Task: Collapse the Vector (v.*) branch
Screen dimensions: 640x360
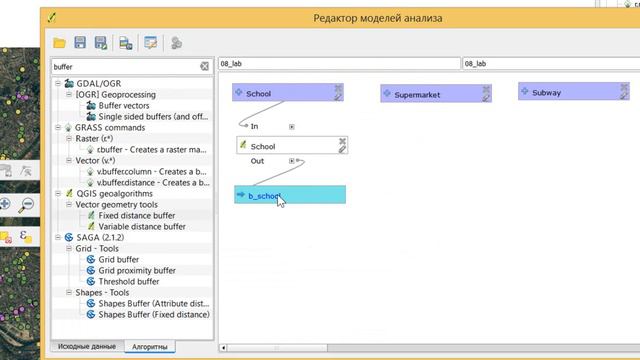Action: [x=69, y=160]
